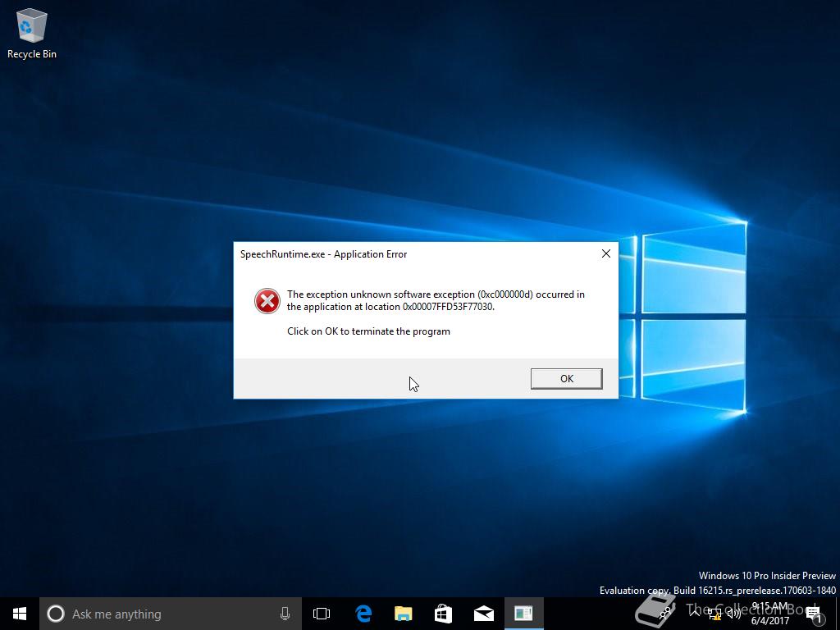
Task: Open Task View from taskbar
Action: [x=322, y=614]
